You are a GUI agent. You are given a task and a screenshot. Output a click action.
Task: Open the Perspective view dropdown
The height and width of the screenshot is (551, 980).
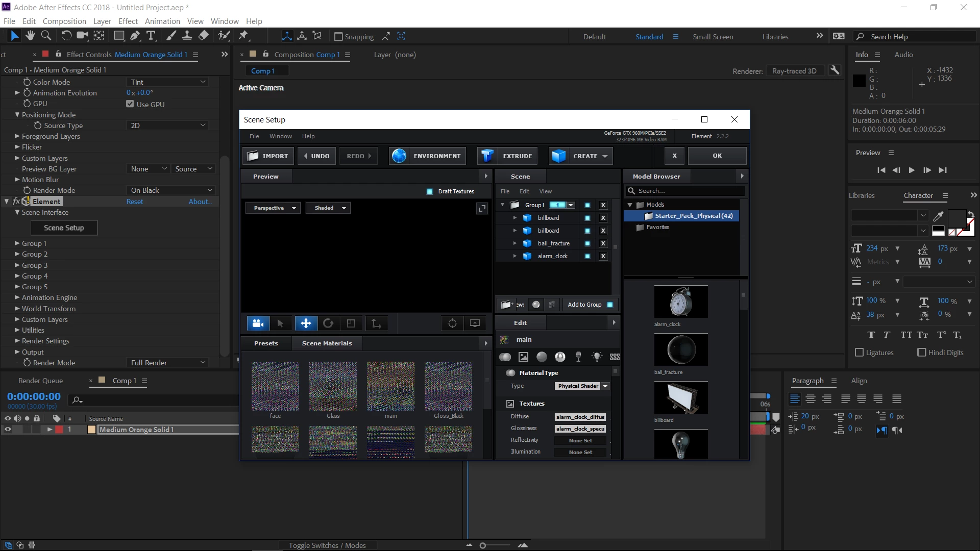click(273, 208)
